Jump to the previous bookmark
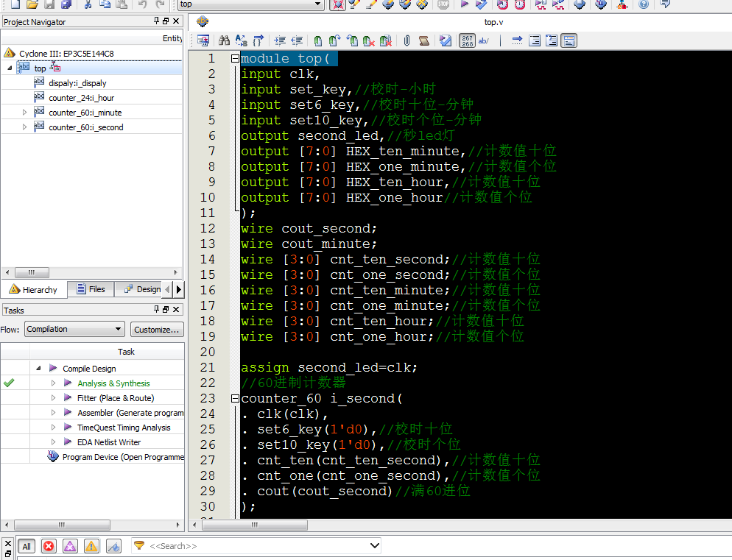Image resolution: width=732 pixels, height=560 pixels. point(352,40)
